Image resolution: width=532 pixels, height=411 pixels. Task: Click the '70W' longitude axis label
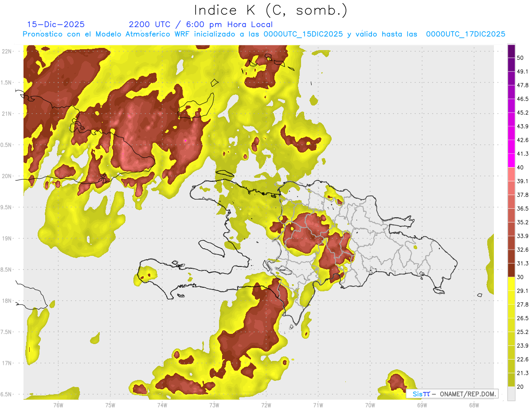[370, 405]
